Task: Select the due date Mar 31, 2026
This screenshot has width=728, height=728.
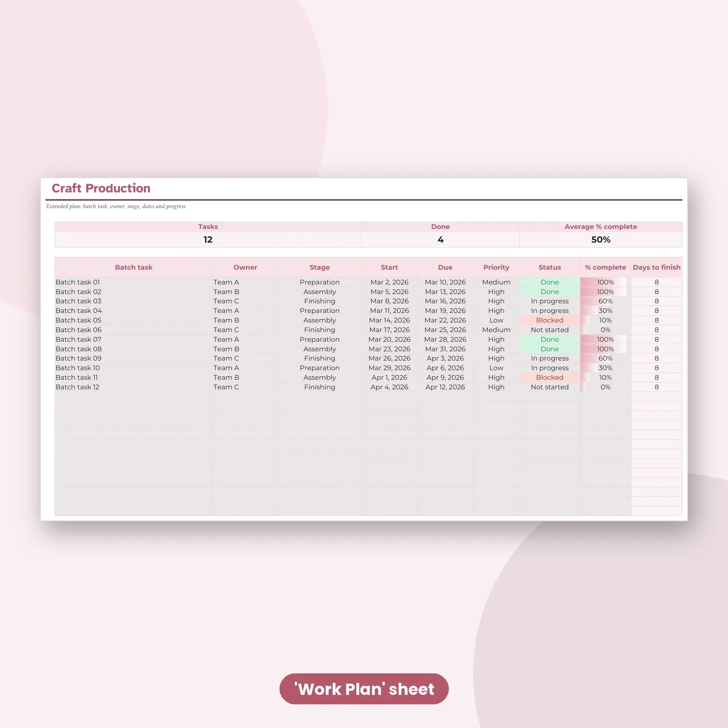Action: (445, 349)
